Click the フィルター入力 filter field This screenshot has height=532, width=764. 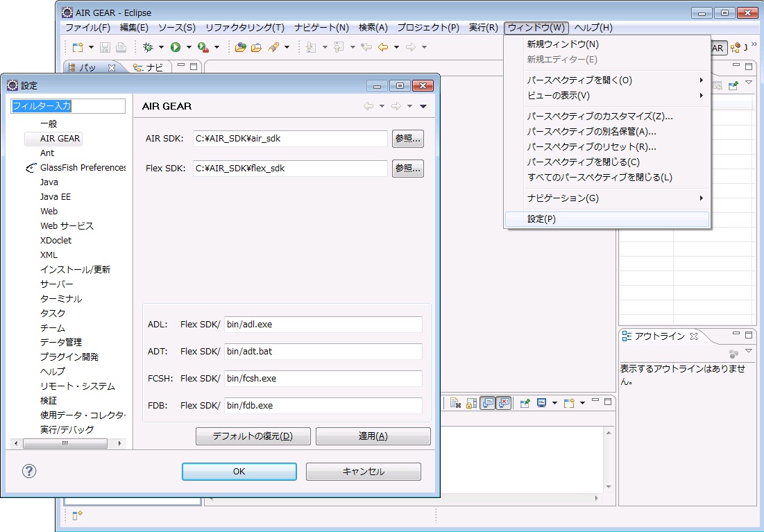click(68, 106)
